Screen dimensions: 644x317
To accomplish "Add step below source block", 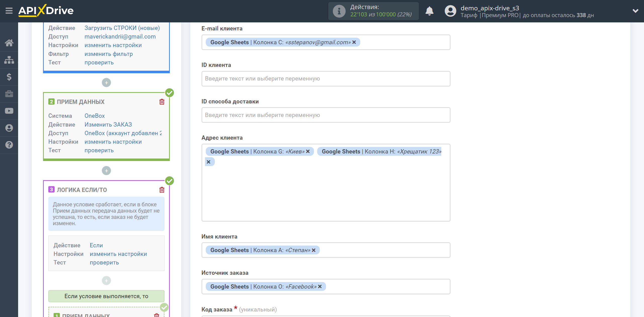I will [106, 83].
